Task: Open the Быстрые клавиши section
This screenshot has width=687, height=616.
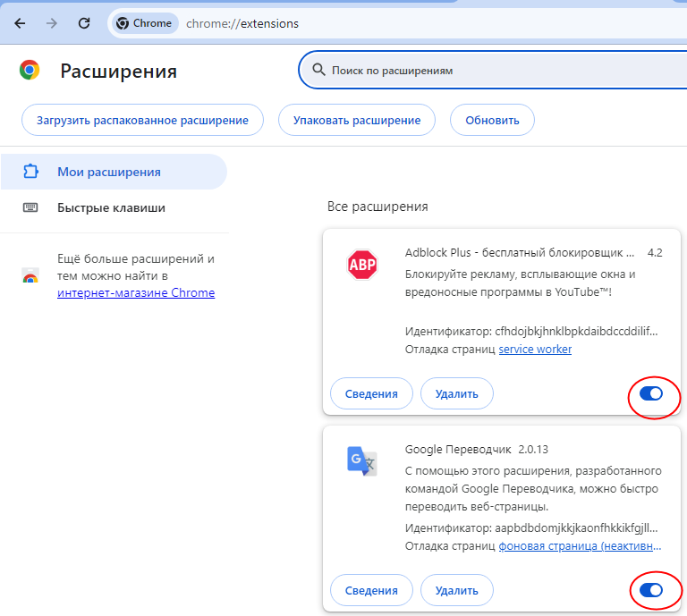Action: click(114, 207)
